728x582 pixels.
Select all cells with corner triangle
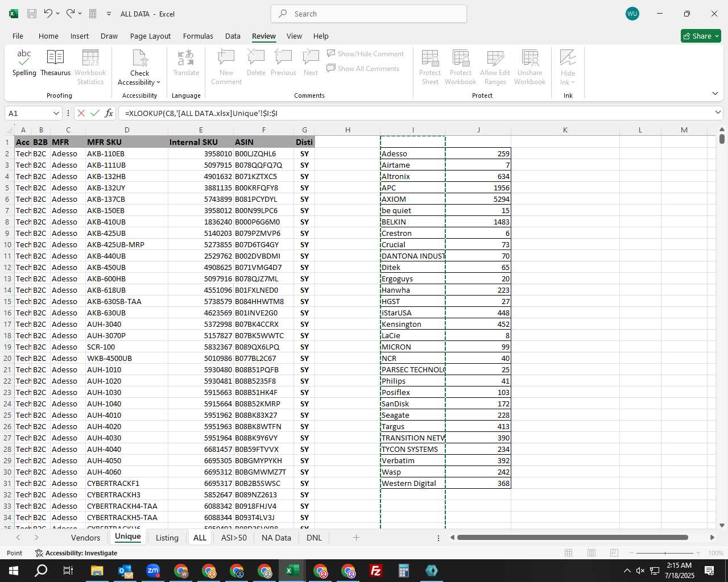coord(9,130)
